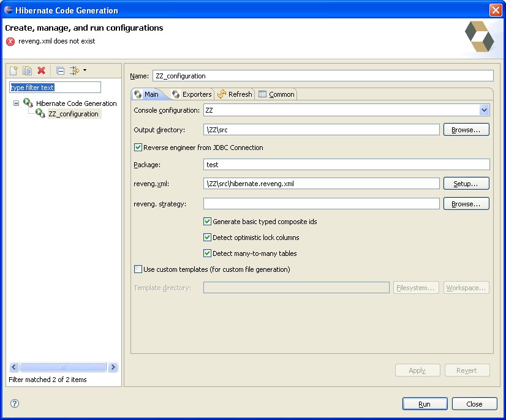Viewport: 506px width, 420px height.
Task: Switch to the Refresh tab
Action: [235, 94]
